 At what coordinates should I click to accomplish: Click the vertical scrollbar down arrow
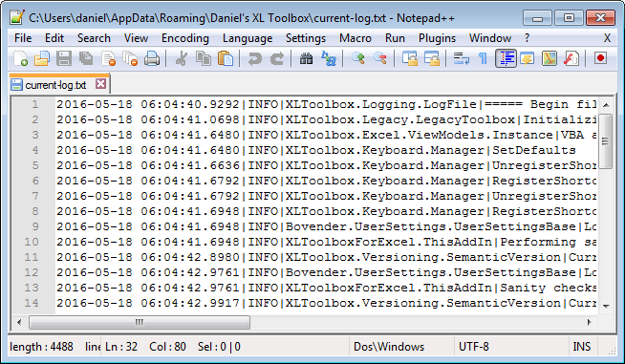tap(606, 306)
